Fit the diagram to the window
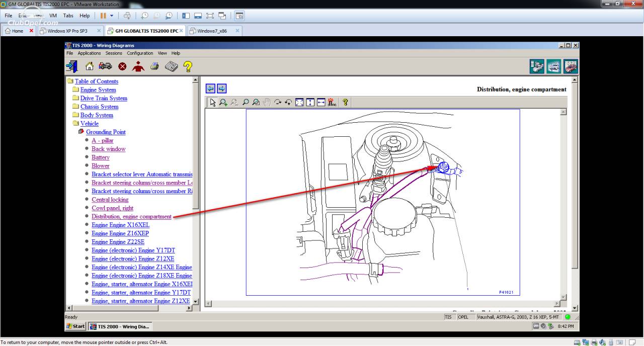Screen dimensions: 644x346 coord(299,103)
